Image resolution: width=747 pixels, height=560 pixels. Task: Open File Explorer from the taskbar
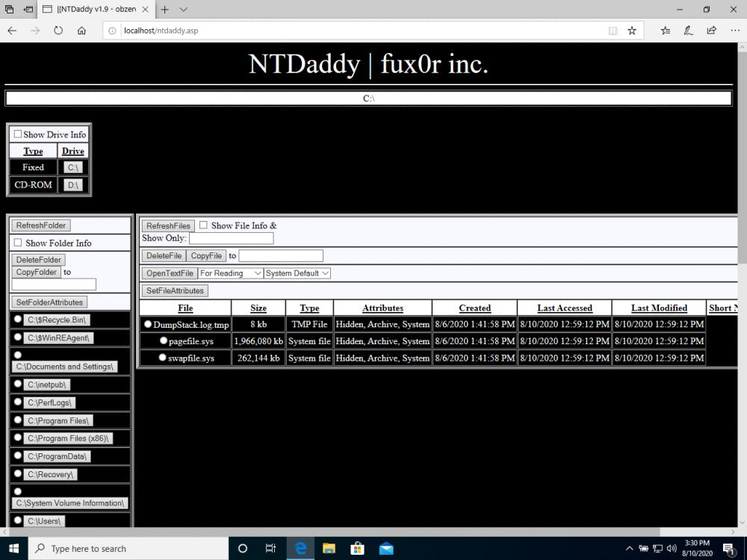tap(329, 548)
